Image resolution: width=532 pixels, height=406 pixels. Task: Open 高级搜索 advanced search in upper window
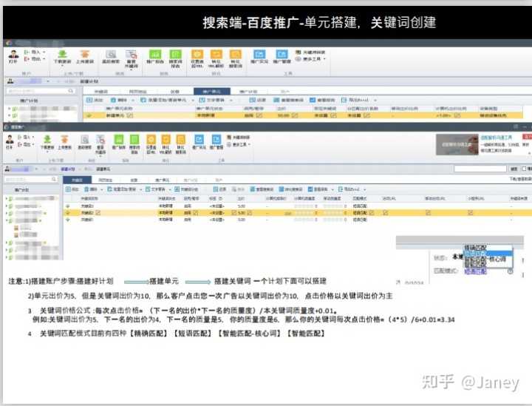[x=111, y=57]
